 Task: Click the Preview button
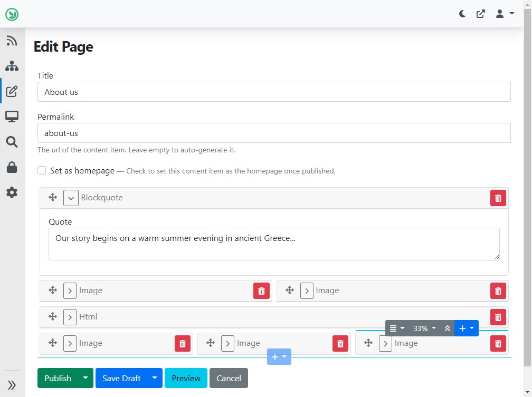point(186,378)
